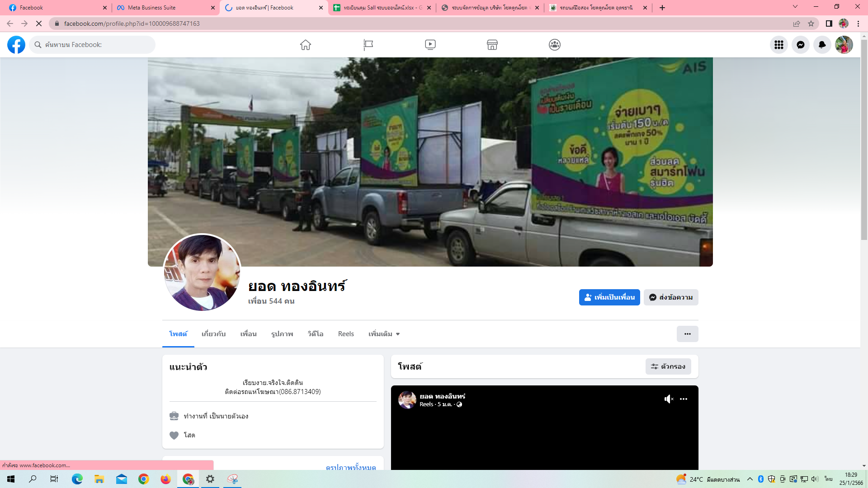Expand the เพิ่มเติม dropdown tab
This screenshot has height=488, width=868.
point(384,334)
